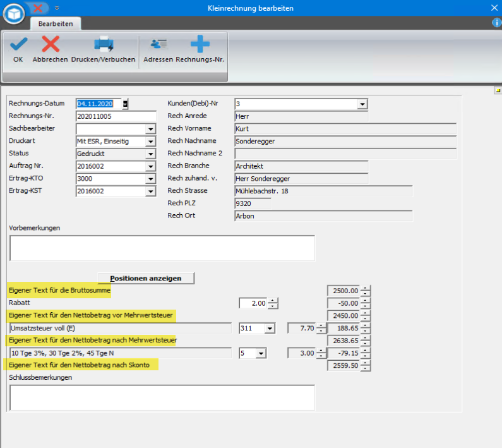Screen dimensions: 502x448
Task: Click label Eigener Text für die Bruttosumme
Action: pos(59,290)
